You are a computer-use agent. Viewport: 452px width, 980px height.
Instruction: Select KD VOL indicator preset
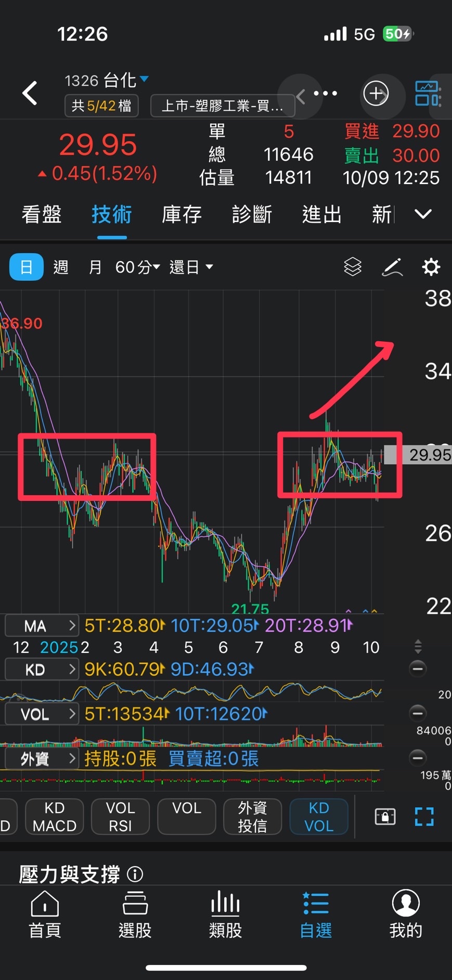point(319,817)
